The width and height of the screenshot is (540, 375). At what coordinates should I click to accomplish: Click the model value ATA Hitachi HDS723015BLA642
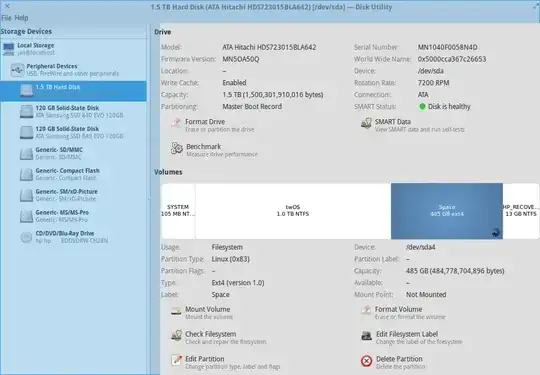pos(269,47)
